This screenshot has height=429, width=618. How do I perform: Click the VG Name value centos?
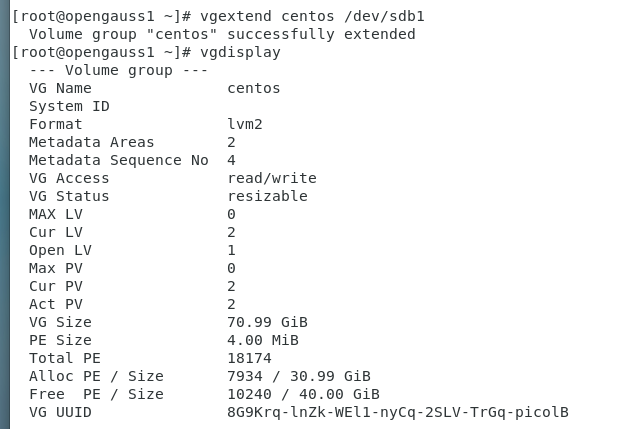click(x=254, y=88)
